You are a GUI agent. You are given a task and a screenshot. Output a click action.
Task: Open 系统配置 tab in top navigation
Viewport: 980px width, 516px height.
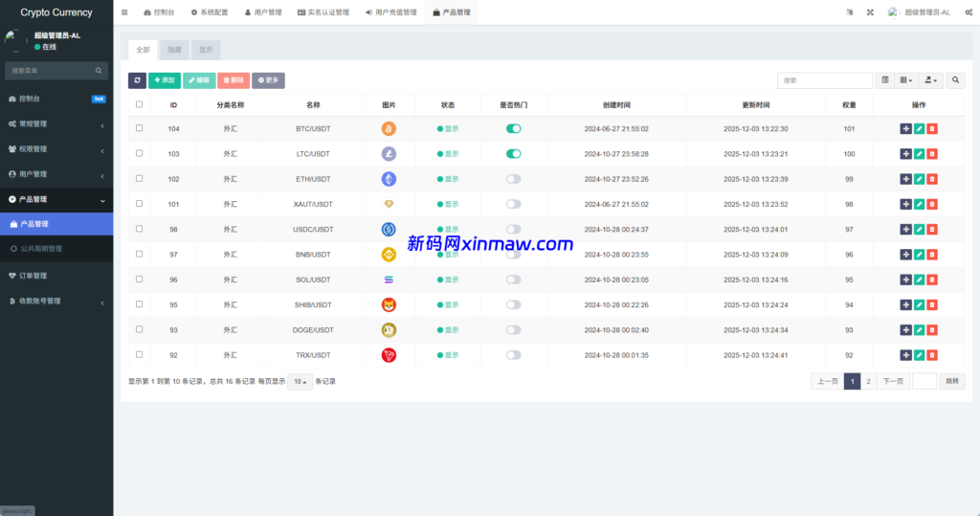click(x=210, y=11)
